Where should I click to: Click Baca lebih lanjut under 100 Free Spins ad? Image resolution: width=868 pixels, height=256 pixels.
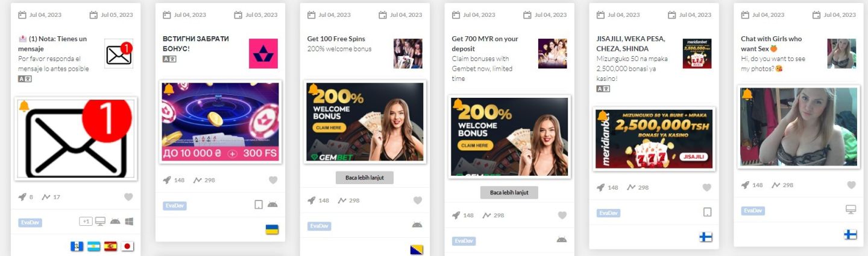(365, 178)
